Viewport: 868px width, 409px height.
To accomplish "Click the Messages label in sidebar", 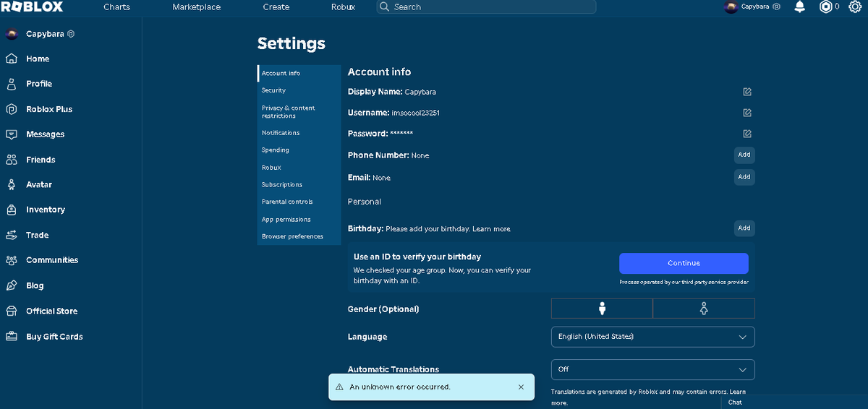I will click(46, 134).
